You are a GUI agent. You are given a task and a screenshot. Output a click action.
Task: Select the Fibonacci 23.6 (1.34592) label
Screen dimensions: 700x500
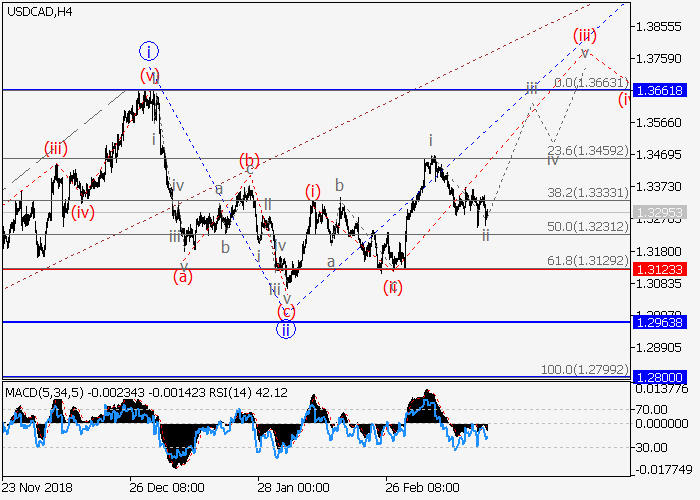(590, 150)
